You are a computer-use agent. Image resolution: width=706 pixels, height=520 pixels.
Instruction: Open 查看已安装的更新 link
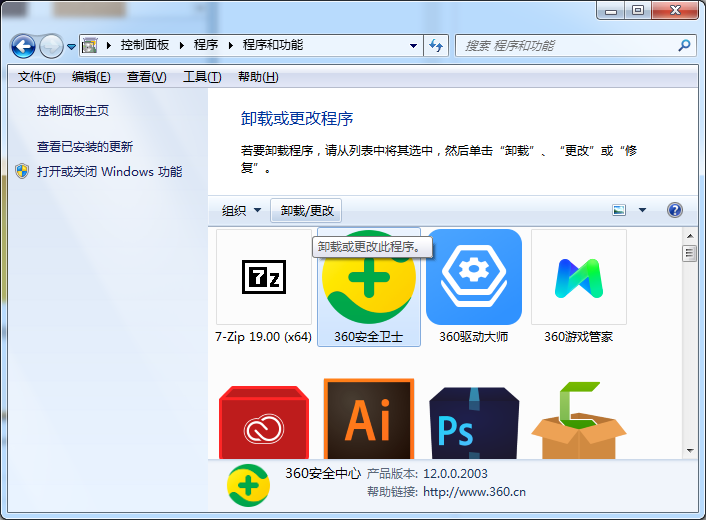(84, 146)
